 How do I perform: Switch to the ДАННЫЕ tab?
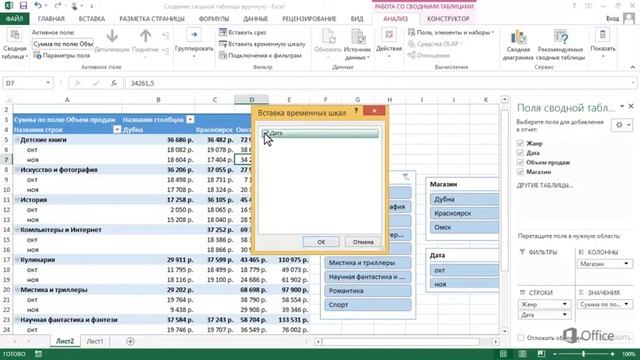tap(256, 19)
